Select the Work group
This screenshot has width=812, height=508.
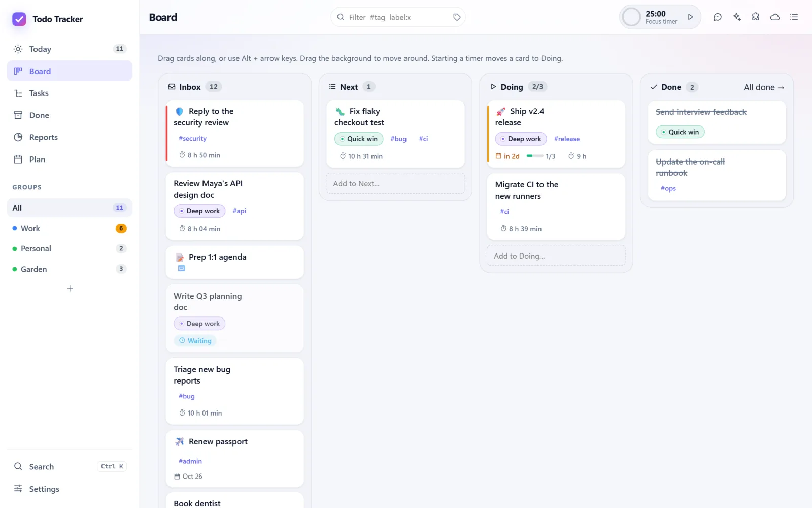(x=70, y=229)
